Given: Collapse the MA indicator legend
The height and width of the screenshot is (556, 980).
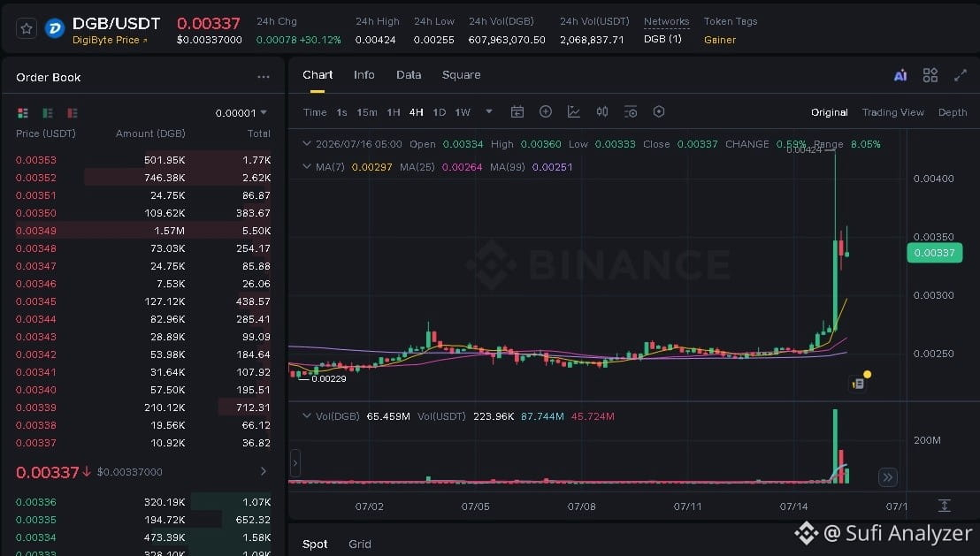Looking at the screenshot, I should click(306, 167).
